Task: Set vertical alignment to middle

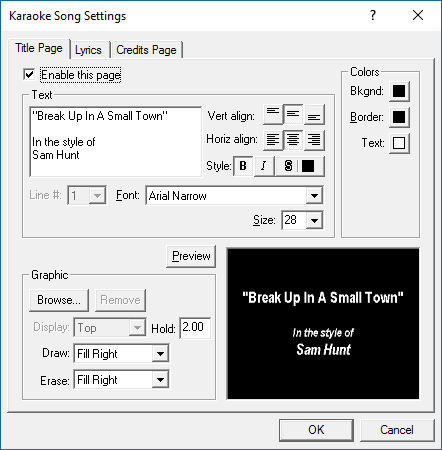Action: [x=293, y=114]
